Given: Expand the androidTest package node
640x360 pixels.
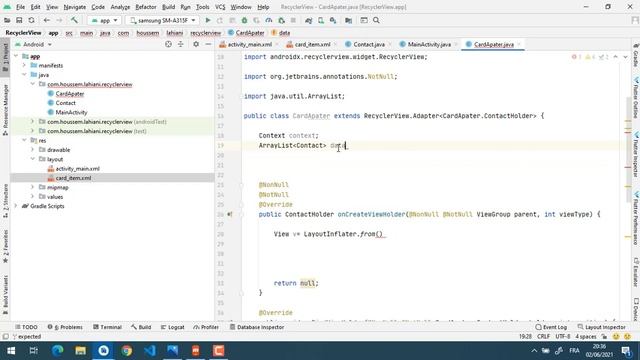Looking at the screenshot, I should click(32, 122).
